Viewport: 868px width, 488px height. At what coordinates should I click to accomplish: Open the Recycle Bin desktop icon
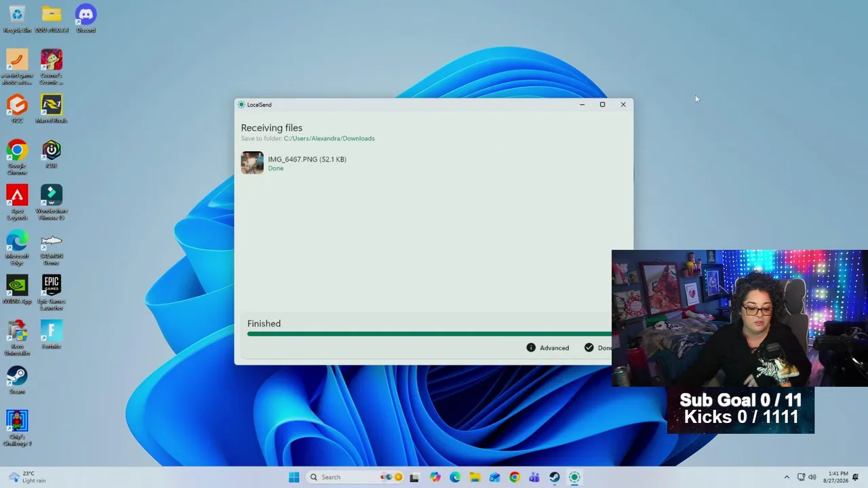click(17, 19)
